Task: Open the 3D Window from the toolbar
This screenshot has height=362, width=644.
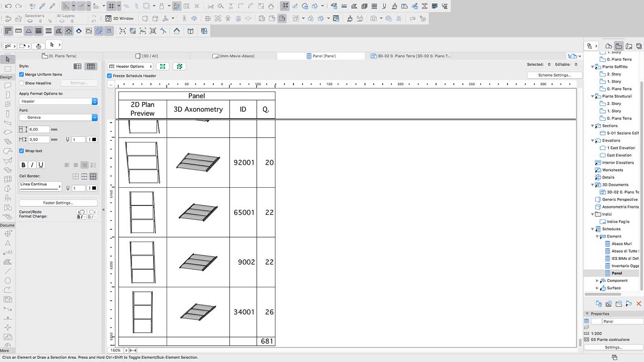Action: (120, 18)
